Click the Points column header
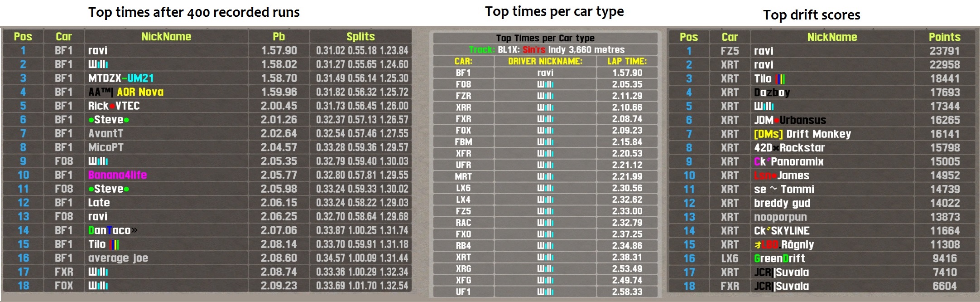This screenshot has width=980, height=302. pyautogui.click(x=944, y=37)
